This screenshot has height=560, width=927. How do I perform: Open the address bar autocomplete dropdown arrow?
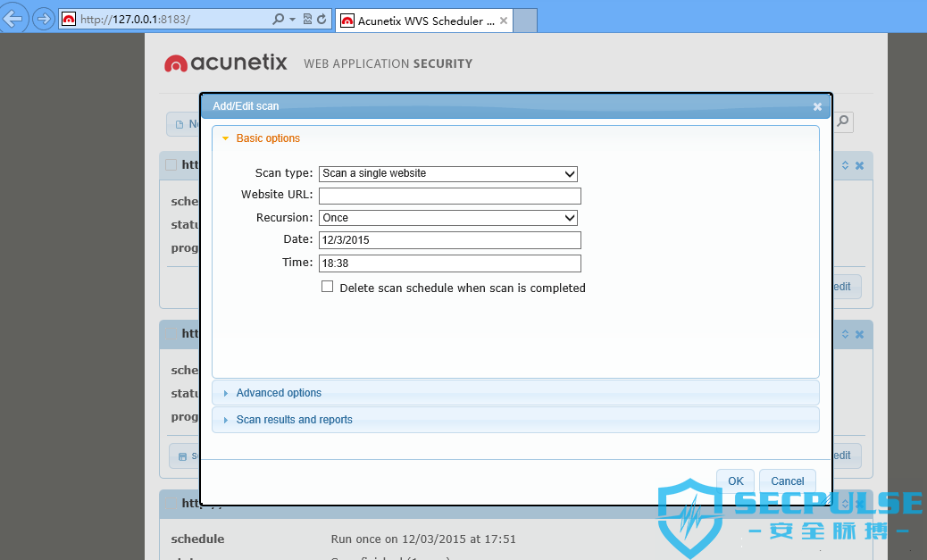[292, 19]
